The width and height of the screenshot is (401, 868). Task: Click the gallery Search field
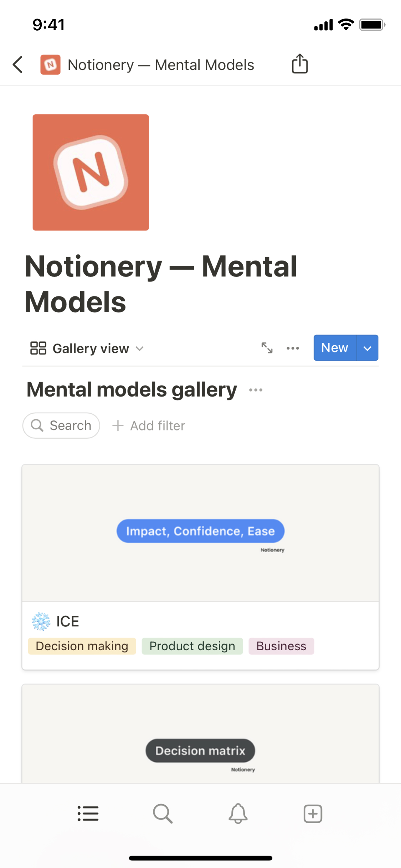[x=61, y=425]
